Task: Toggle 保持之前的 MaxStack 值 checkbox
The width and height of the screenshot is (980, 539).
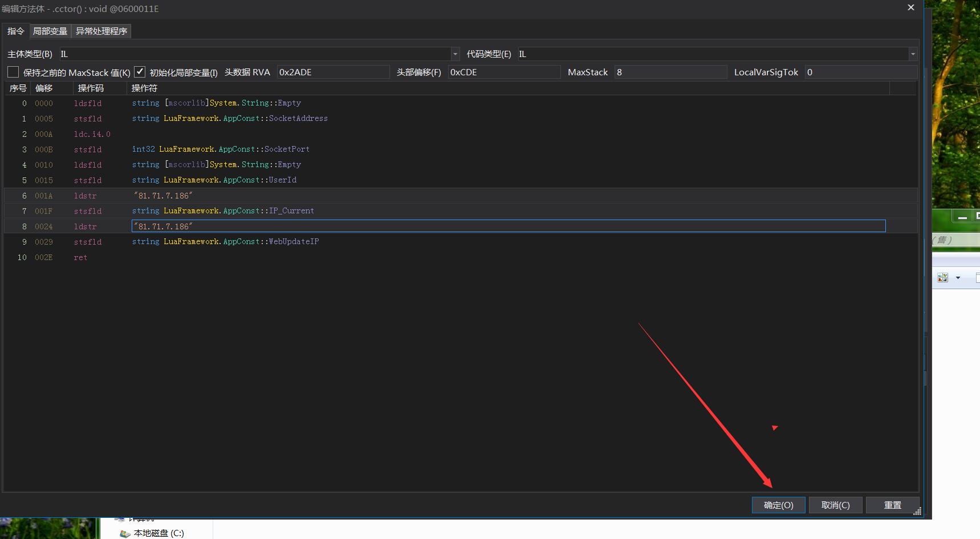Action: 13,72
